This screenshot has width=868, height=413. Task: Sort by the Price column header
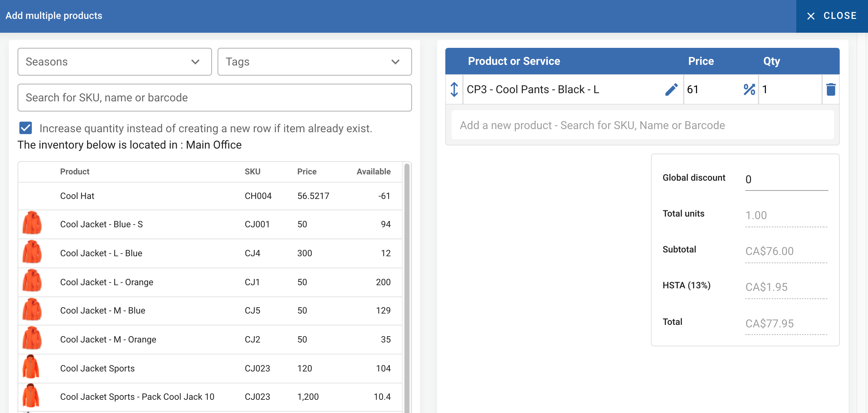click(307, 172)
